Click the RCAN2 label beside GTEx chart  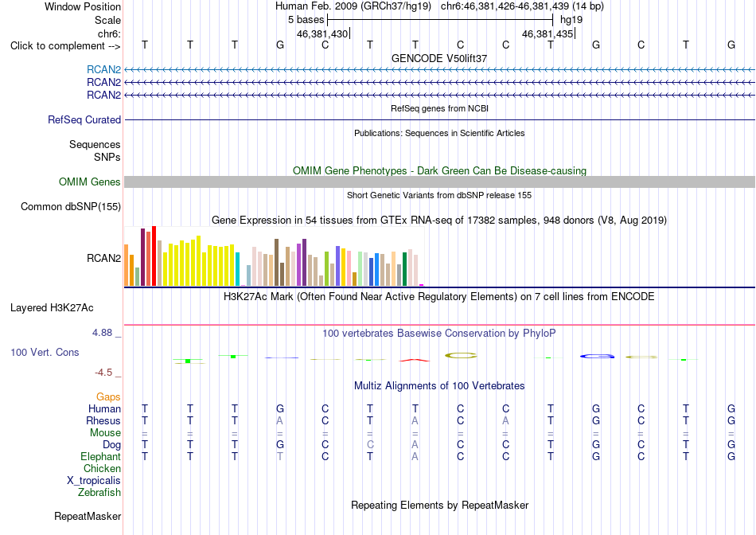pos(103,258)
